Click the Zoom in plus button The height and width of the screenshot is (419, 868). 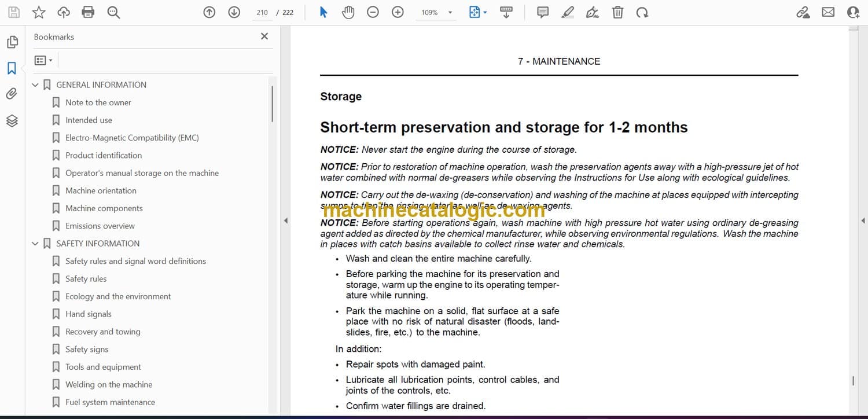coord(398,12)
